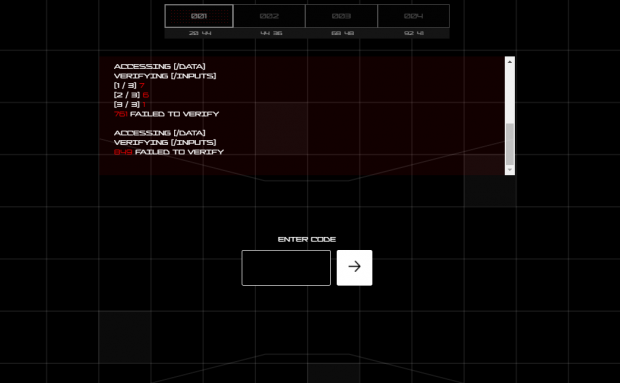Click the 'ENTER CODE' label text

point(307,240)
